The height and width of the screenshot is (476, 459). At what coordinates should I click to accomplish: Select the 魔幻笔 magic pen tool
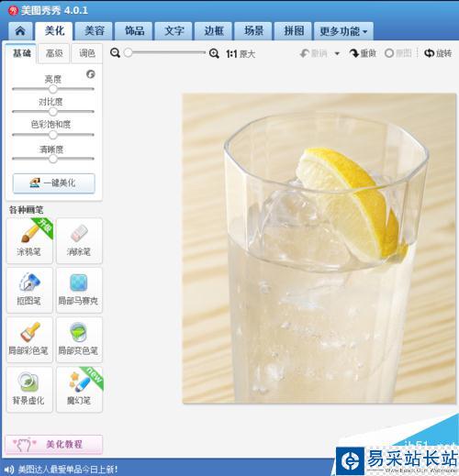click(x=79, y=390)
